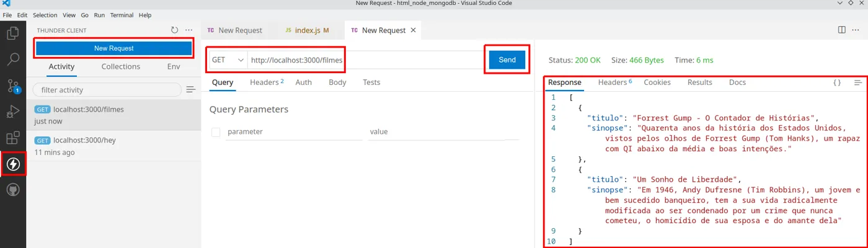This screenshot has height=248, width=868.
Task: Select the response Headers tab
Action: [615, 82]
